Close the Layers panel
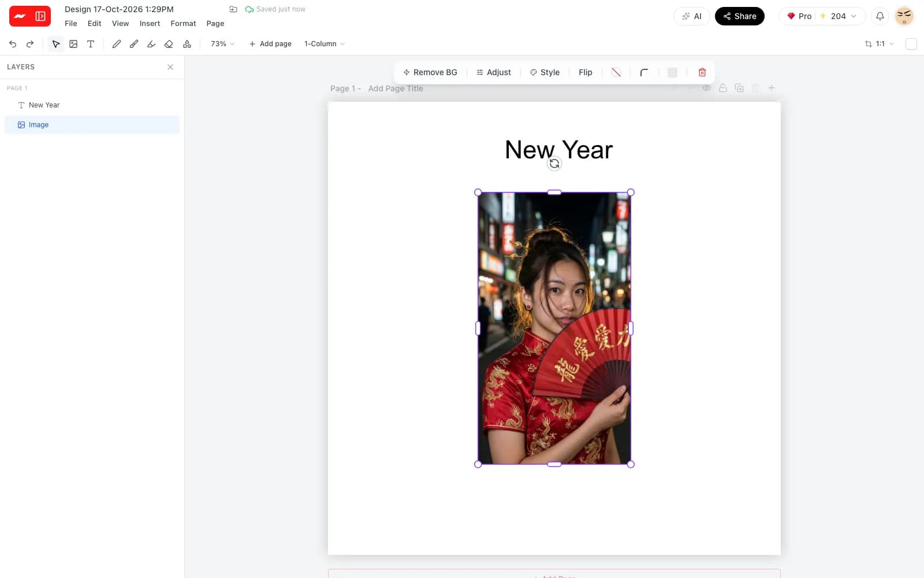Screen dimensions: 924x578 coord(170,67)
